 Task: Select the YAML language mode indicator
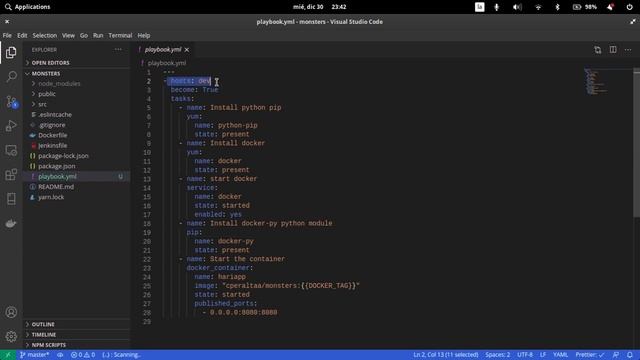point(560,355)
